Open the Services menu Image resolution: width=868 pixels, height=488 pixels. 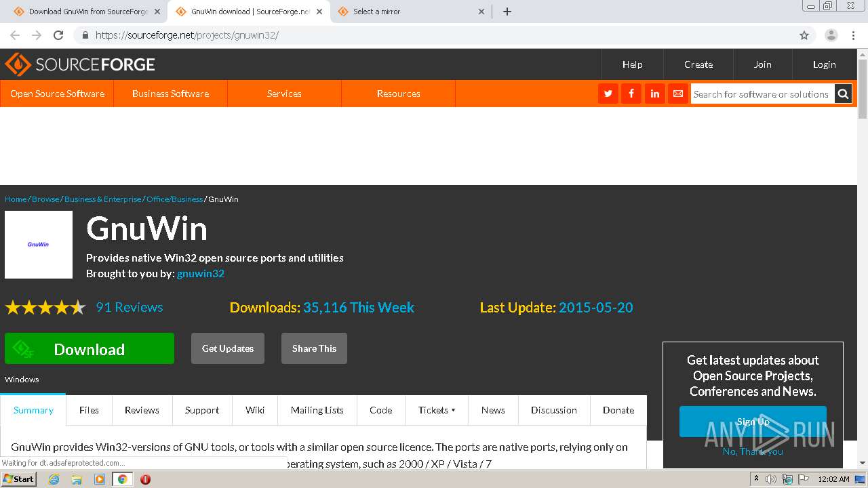click(284, 94)
